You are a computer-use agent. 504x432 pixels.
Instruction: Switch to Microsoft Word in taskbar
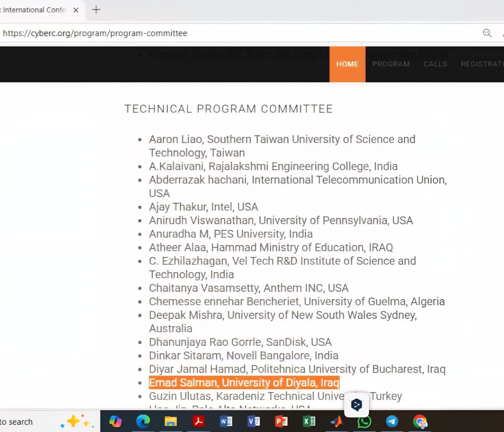tap(226, 421)
